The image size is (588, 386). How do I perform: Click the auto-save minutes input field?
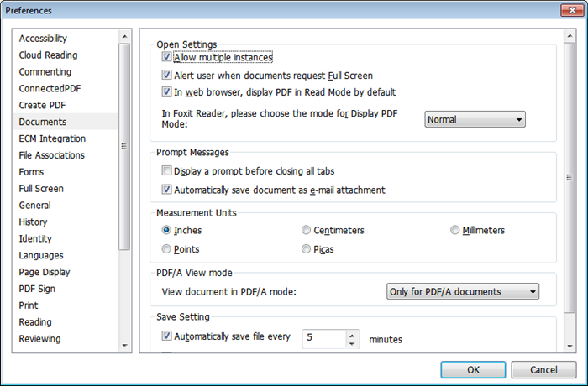pos(323,338)
